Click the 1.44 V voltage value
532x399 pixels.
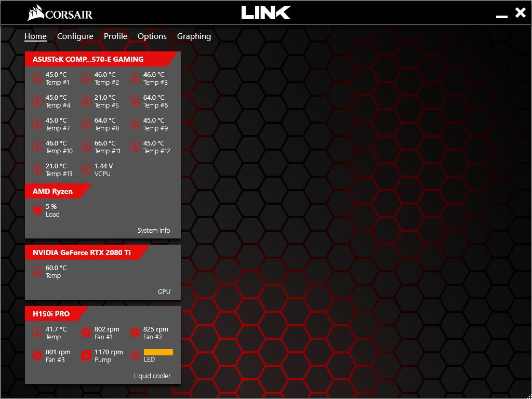pyautogui.click(x=104, y=166)
